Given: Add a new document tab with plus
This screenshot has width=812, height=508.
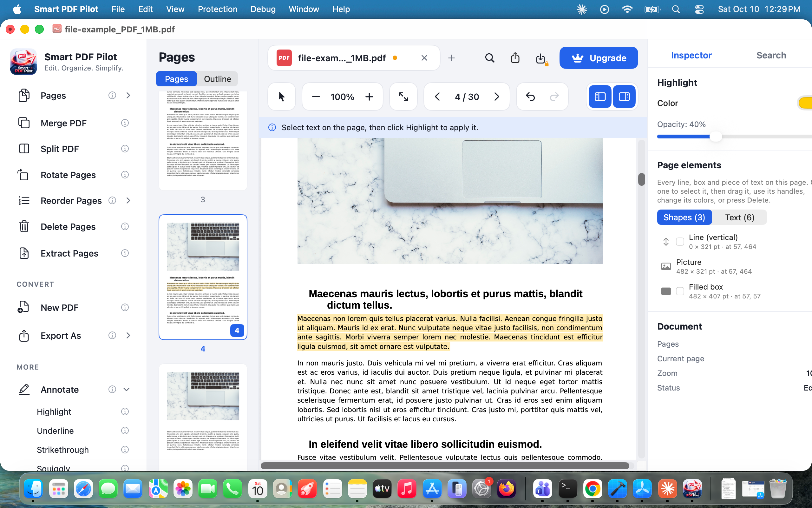Looking at the screenshot, I should (x=452, y=58).
